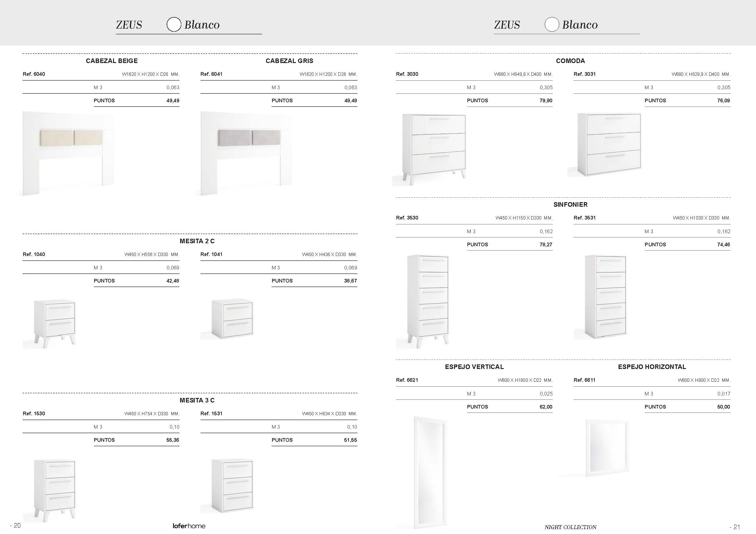756x534 pixels.
Task: Click the M 3 value 0,017
Action: click(x=724, y=394)
